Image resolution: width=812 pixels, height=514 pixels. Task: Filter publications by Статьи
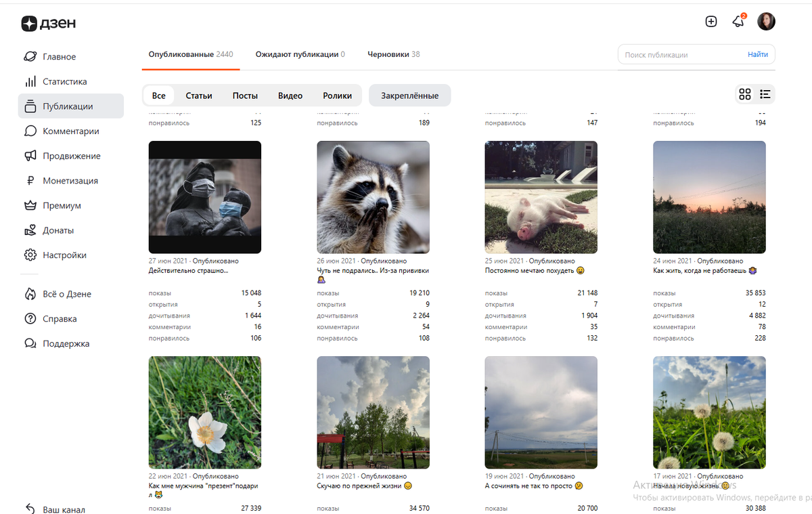199,95
